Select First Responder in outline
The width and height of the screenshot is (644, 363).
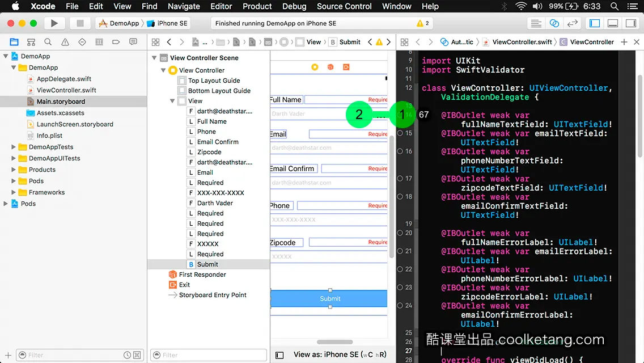click(x=202, y=275)
